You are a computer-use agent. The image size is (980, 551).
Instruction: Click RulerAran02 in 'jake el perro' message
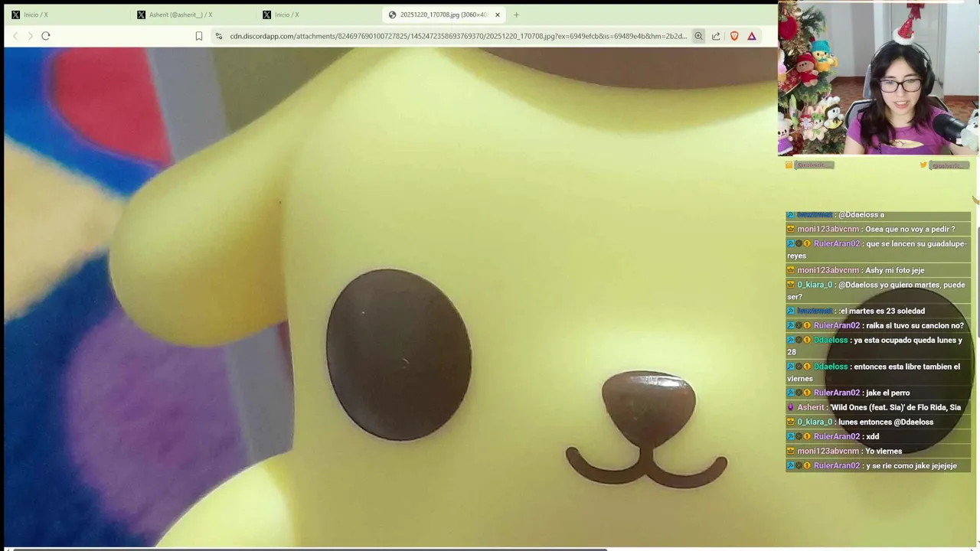click(837, 393)
